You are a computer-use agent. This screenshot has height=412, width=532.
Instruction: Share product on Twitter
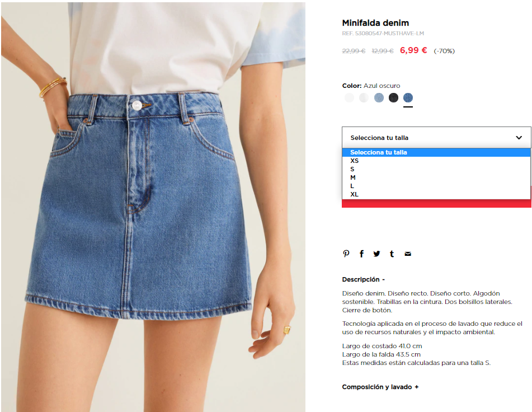(376, 254)
